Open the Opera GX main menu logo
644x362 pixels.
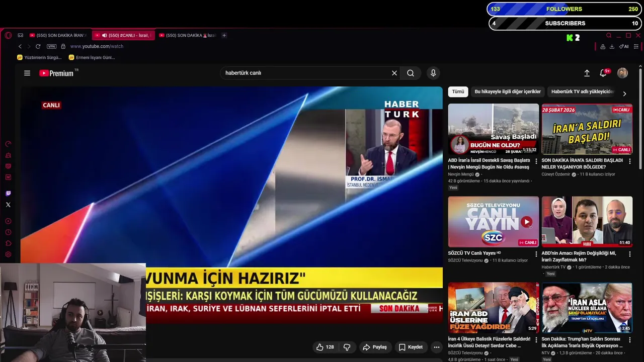[8, 35]
